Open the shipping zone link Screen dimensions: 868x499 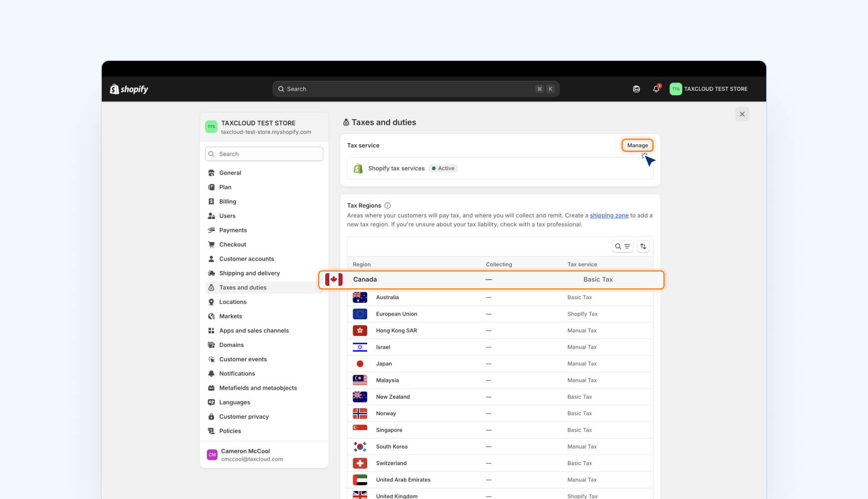coord(609,215)
